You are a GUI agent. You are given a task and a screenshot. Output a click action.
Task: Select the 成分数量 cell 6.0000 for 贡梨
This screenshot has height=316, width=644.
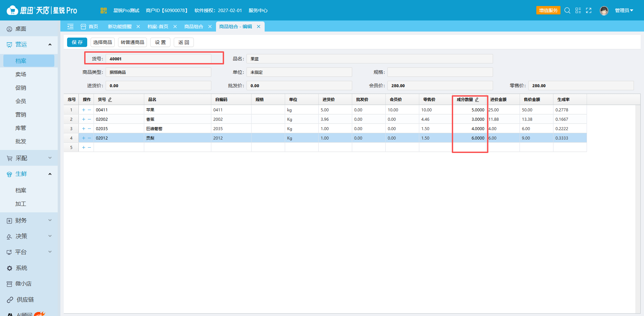click(470, 138)
